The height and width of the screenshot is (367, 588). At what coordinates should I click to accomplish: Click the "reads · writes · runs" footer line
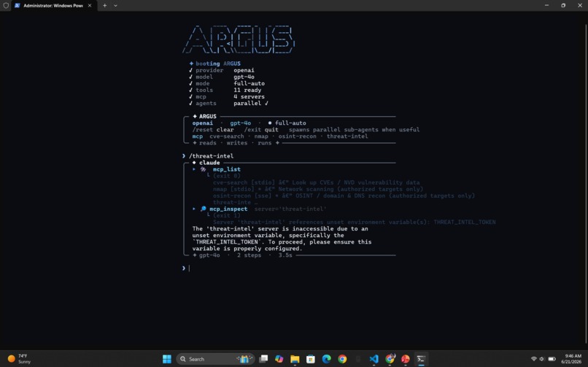(x=235, y=143)
